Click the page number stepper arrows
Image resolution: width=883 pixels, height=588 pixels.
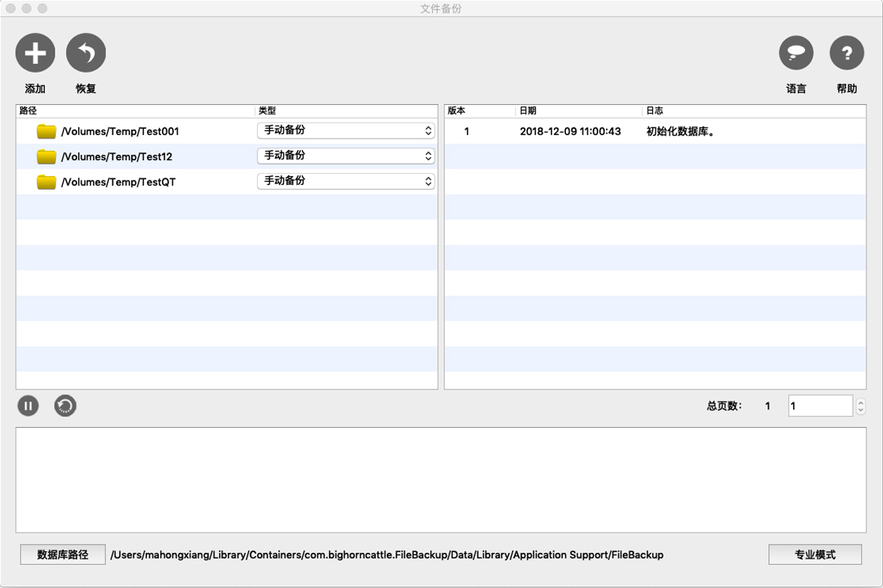tap(861, 406)
